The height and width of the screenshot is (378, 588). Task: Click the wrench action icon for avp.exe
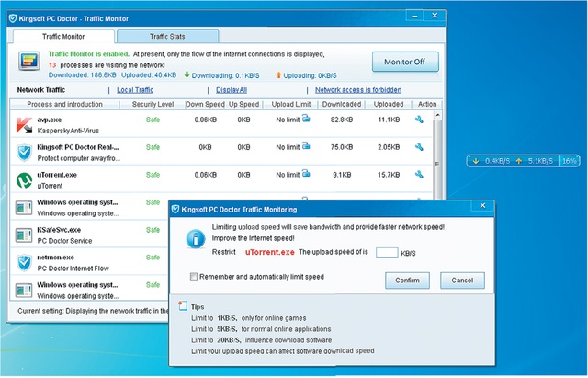coord(419,120)
